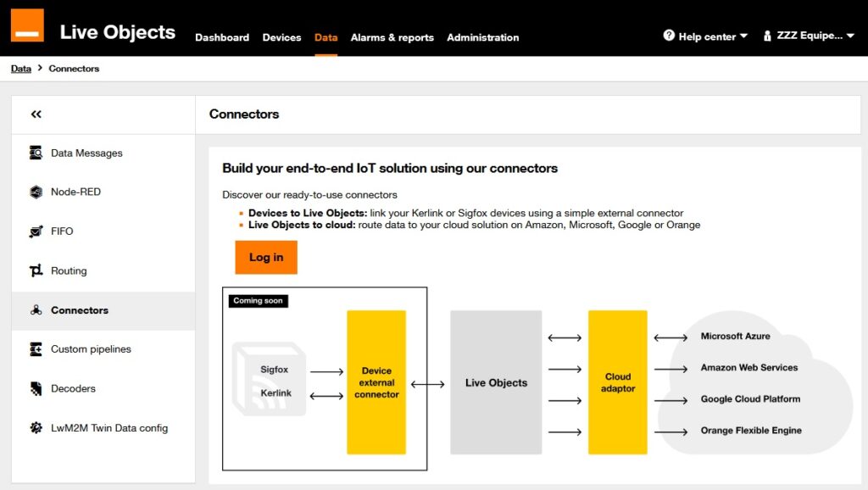Click the Coming soon badge

tap(258, 301)
